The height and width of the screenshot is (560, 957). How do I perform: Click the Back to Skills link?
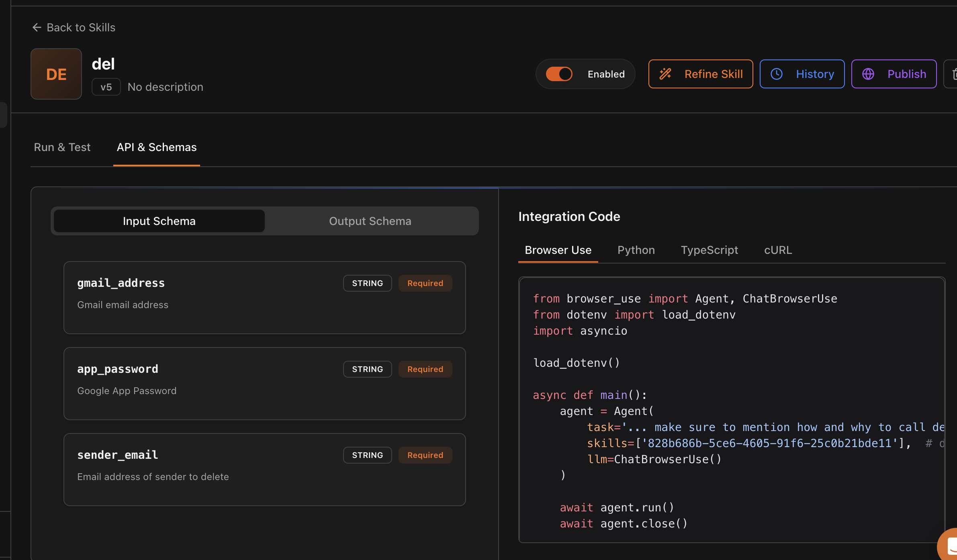(81, 27)
